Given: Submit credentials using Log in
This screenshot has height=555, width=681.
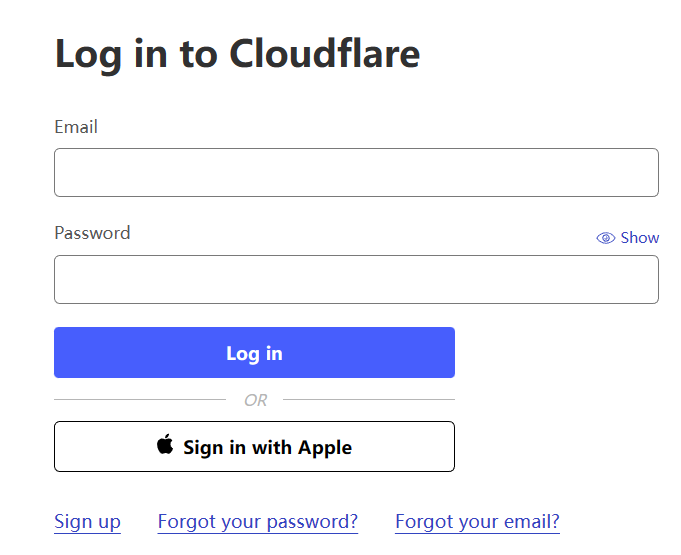Looking at the screenshot, I should [x=255, y=353].
